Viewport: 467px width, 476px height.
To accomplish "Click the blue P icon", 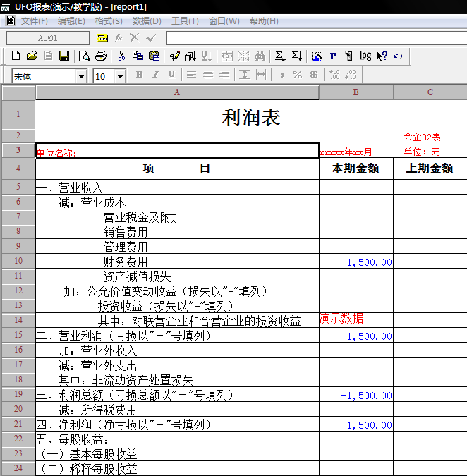I will (333, 56).
